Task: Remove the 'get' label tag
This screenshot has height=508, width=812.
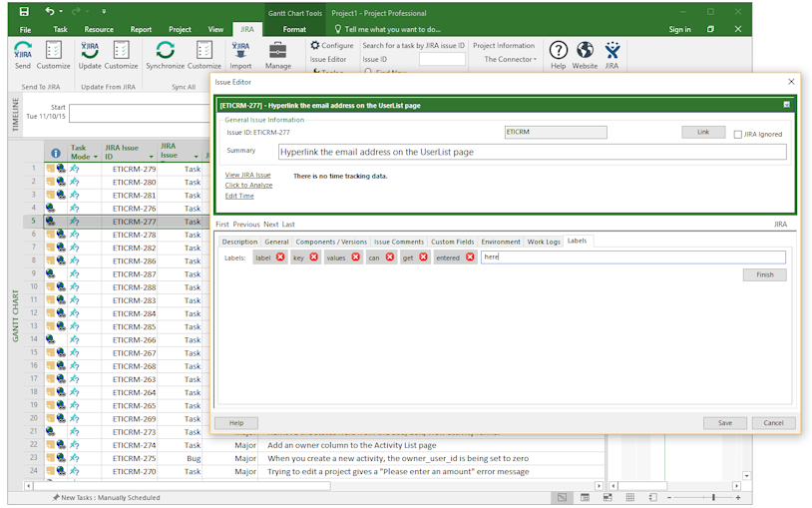Action: (x=423, y=257)
